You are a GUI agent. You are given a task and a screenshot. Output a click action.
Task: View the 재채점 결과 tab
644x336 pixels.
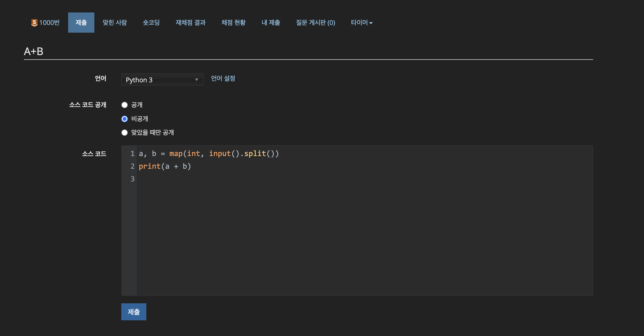click(x=190, y=23)
